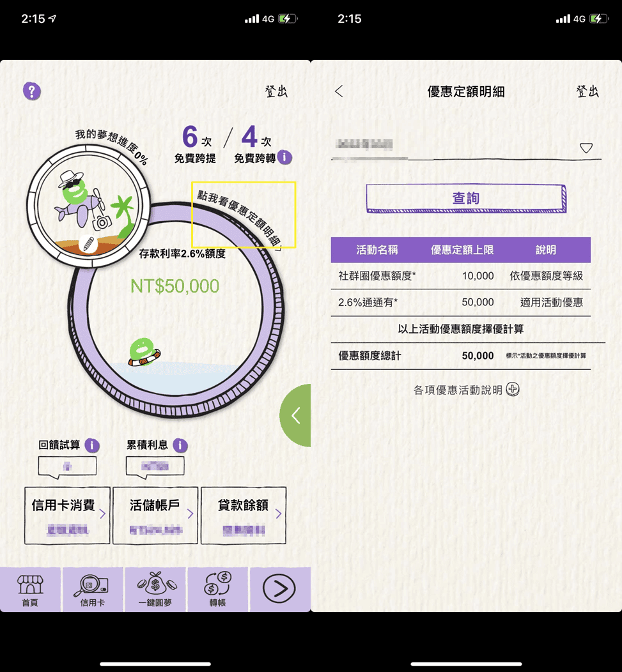Tap the right status bar signal bars
622x672 pixels.
[563, 19]
